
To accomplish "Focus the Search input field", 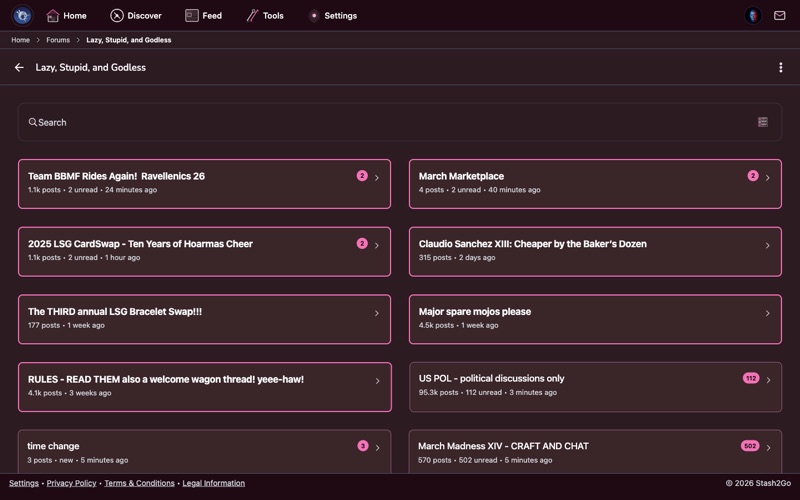I will (x=399, y=122).
